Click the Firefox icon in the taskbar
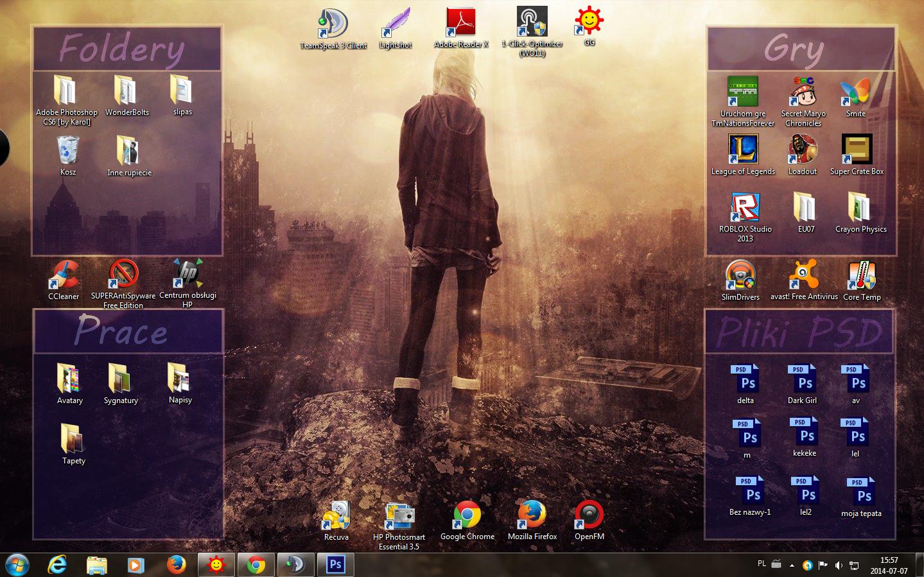The height and width of the screenshot is (577, 924). click(x=175, y=565)
